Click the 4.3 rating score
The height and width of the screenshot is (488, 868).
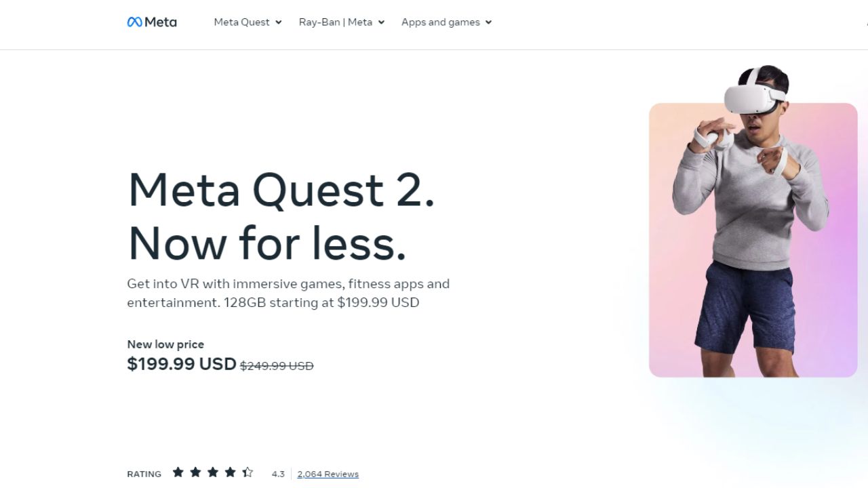coord(278,474)
